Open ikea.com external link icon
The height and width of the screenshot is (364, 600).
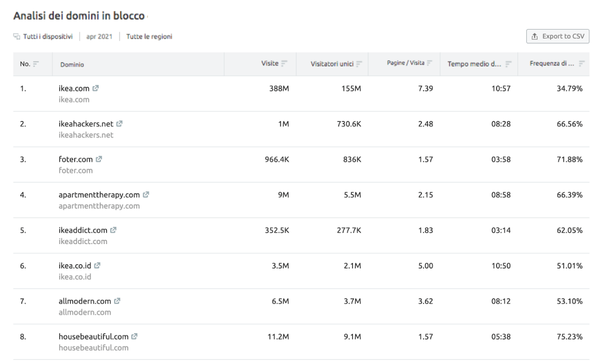[96, 88]
